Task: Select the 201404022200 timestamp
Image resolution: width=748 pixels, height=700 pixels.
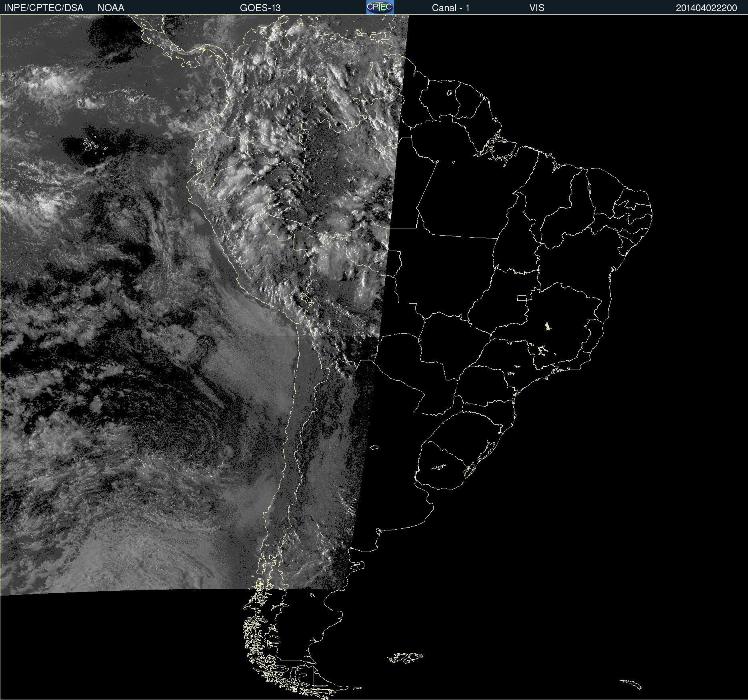Action: click(706, 8)
